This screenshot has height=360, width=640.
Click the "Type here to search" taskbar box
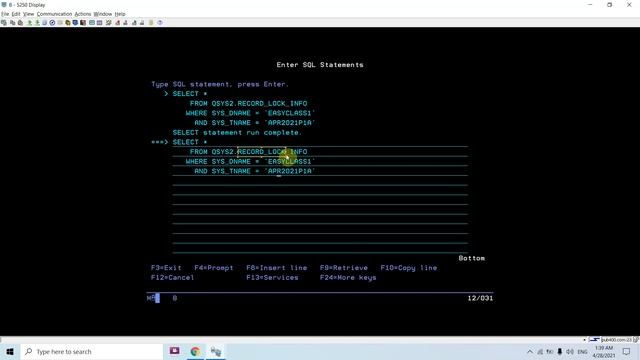(x=92, y=351)
